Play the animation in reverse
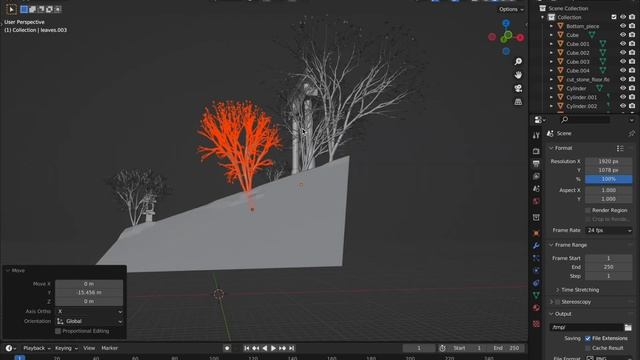Screen dimensions: 640x360 (x=264, y=348)
